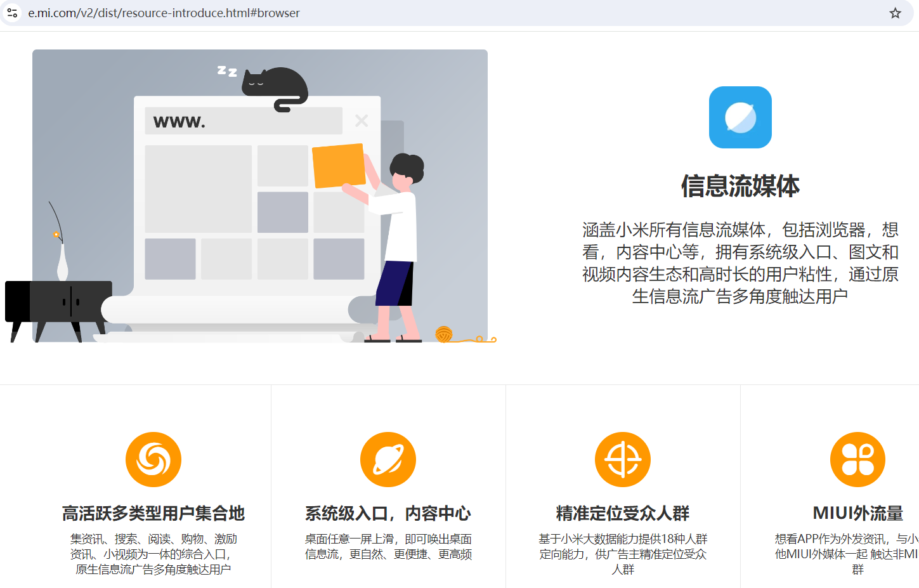Click the description starting 想看APP作为外发资讯
This screenshot has height=588, width=919.
click(847, 554)
